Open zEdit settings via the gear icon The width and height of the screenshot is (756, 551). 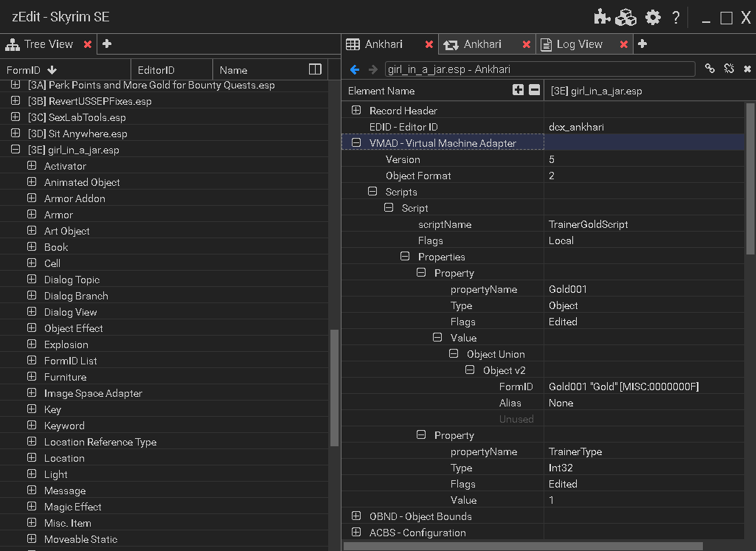tap(653, 17)
